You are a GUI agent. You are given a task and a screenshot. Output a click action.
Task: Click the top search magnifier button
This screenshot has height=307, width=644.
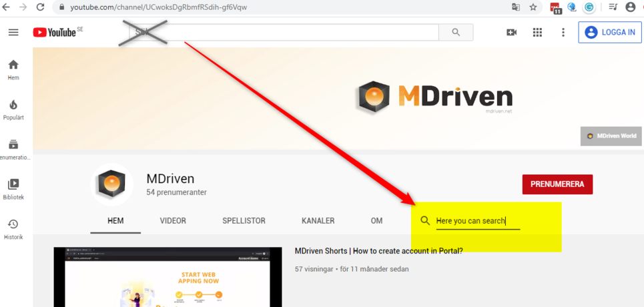[x=456, y=32]
